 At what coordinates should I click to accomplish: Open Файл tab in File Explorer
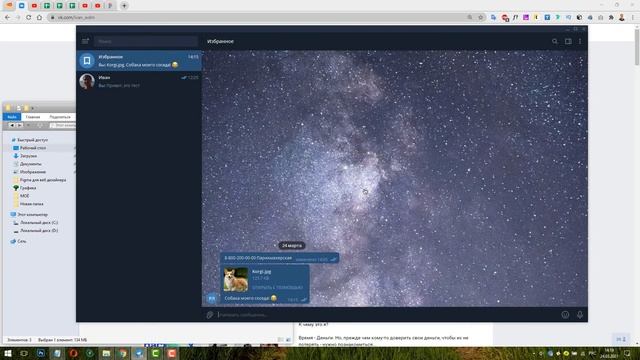click(x=12, y=117)
